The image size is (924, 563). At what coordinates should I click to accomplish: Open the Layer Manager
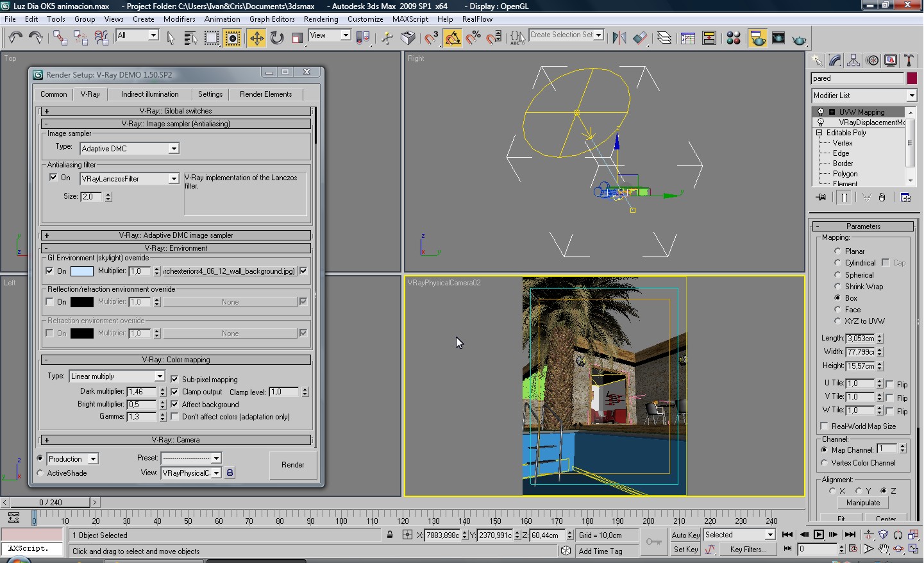(x=664, y=38)
